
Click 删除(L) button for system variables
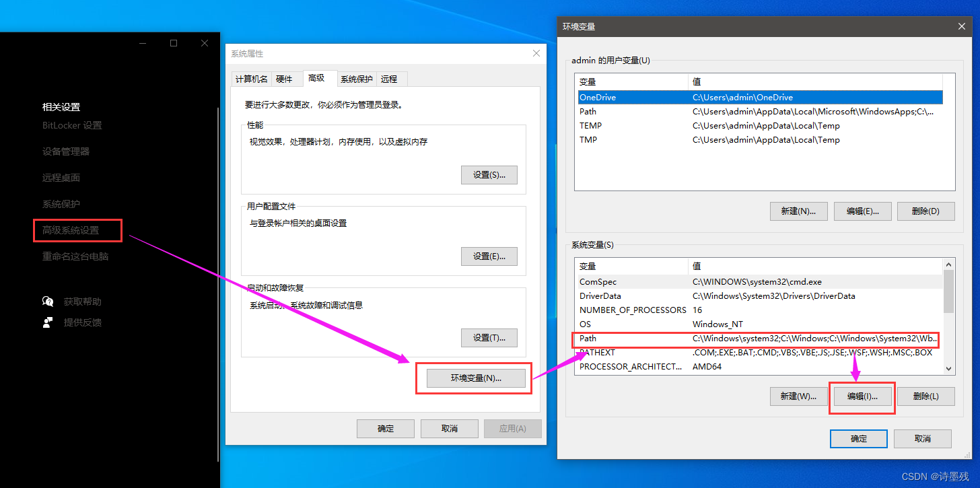(926, 396)
